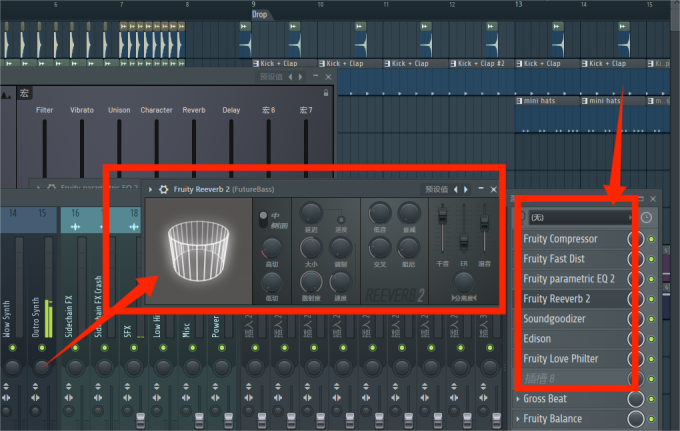The height and width of the screenshot is (431, 680).
Task: Disable the Fruity Compressor green enable light
Action: point(651,239)
